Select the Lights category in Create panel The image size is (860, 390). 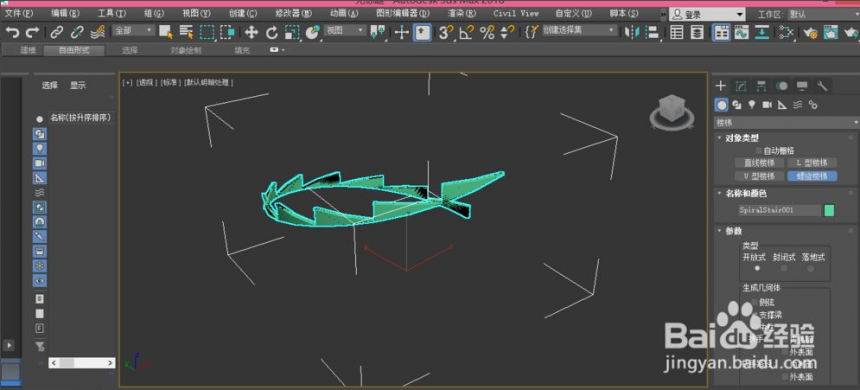(752, 104)
